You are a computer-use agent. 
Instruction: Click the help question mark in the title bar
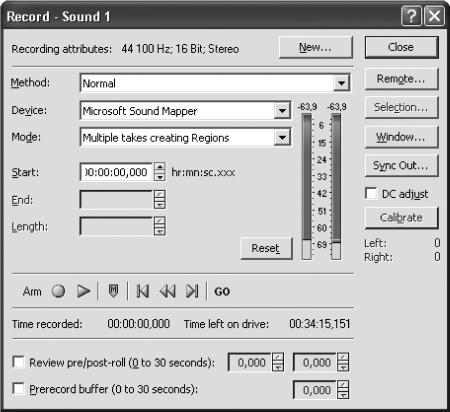(x=411, y=16)
